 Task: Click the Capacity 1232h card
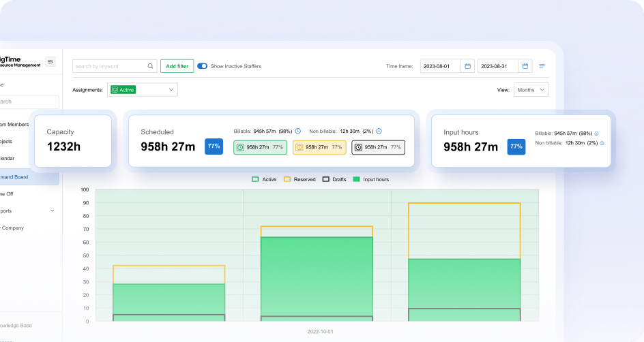tap(73, 141)
